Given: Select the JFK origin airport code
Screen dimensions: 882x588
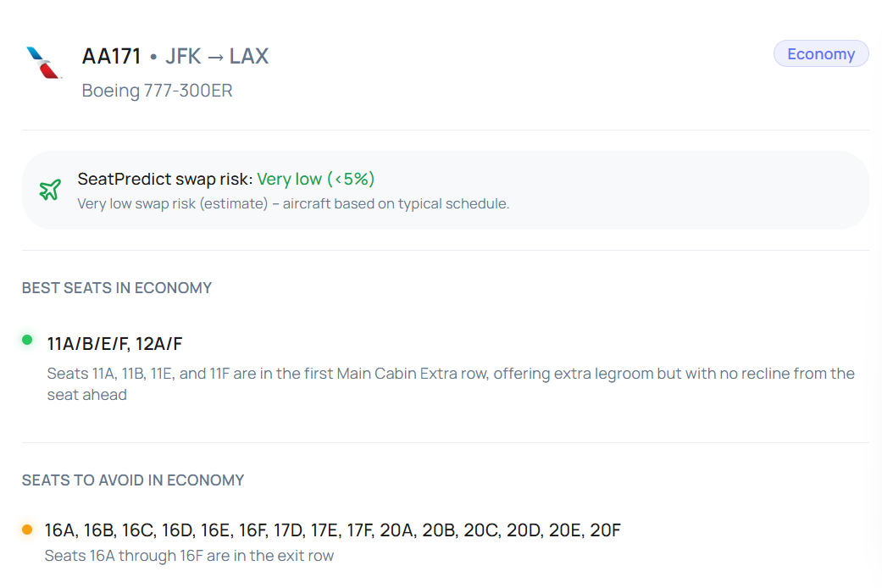Looking at the screenshot, I should click(184, 57).
